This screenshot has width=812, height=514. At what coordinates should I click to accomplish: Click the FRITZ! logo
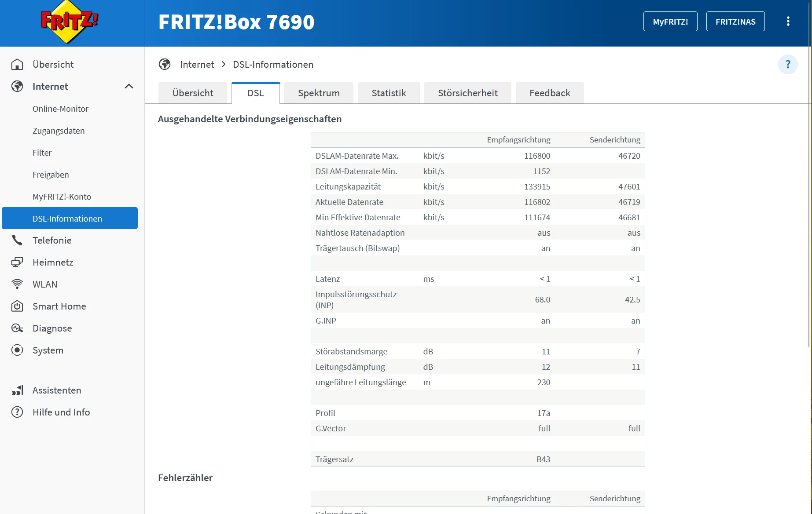pyautogui.click(x=70, y=22)
